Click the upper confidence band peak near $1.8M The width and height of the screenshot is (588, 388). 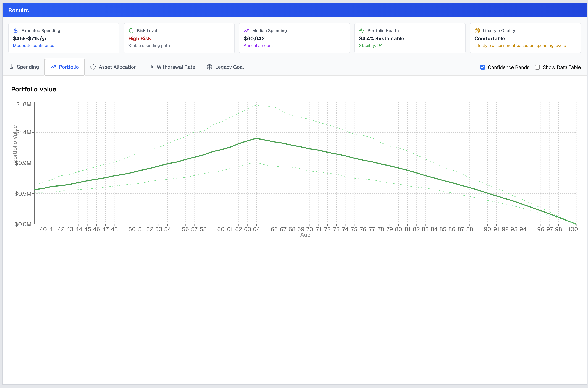pos(256,105)
